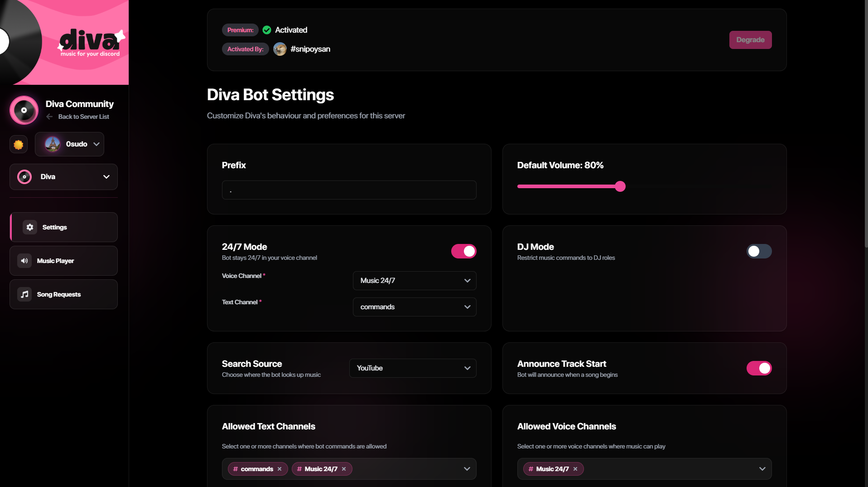This screenshot has height=487, width=868.
Task: Select the Diva Community server avatar
Action: 24,110
